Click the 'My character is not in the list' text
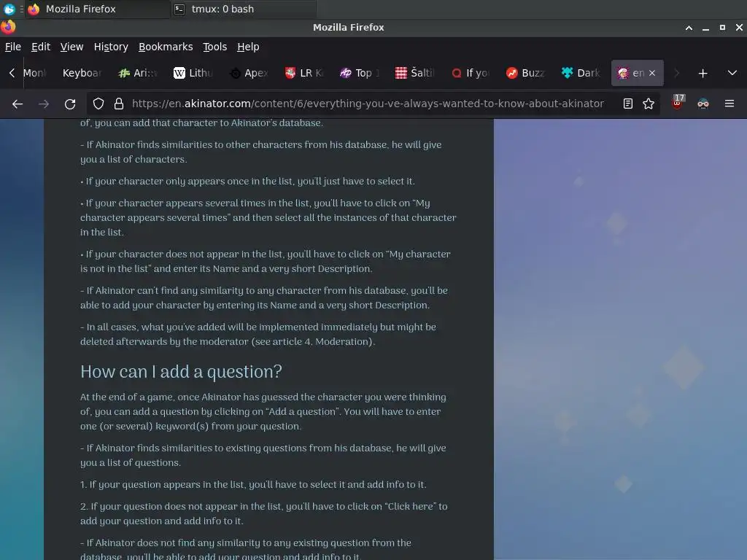Screen dimensions: 747x560 (265, 262)
